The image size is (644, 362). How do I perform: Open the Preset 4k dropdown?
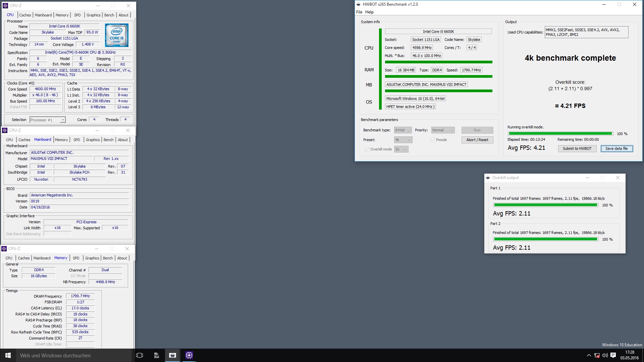point(403,140)
